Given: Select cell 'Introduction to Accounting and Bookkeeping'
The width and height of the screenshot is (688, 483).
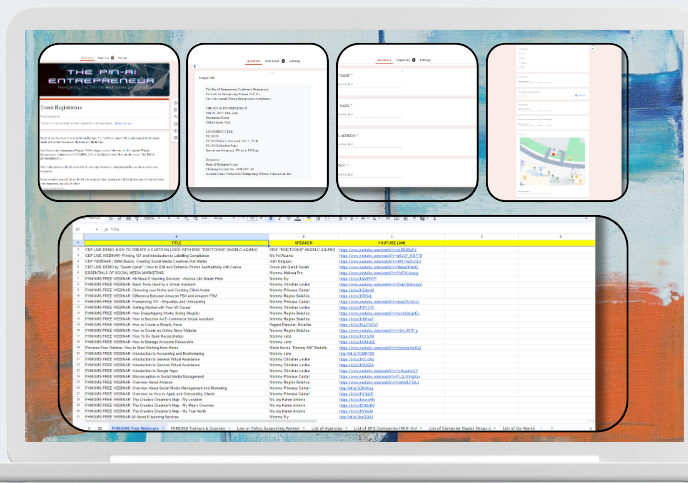Looking at the screenshot, I should [176, 353].
